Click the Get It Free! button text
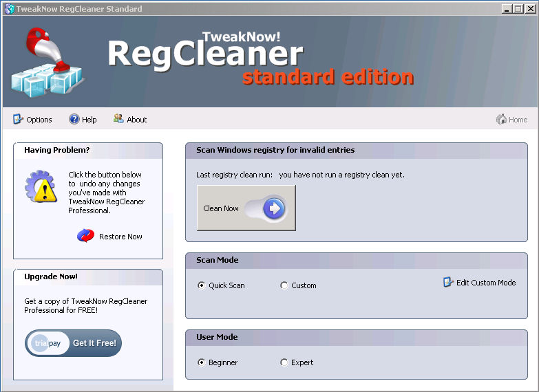Image resolution: width=539 pixels, height=392 pixels. click(94, 343)
